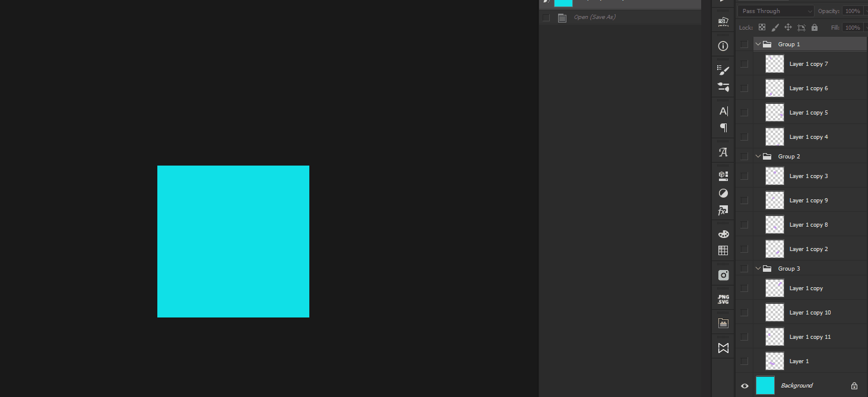Open the Opacity value field
Screen dimensions: 868x397
click(853, 11)
